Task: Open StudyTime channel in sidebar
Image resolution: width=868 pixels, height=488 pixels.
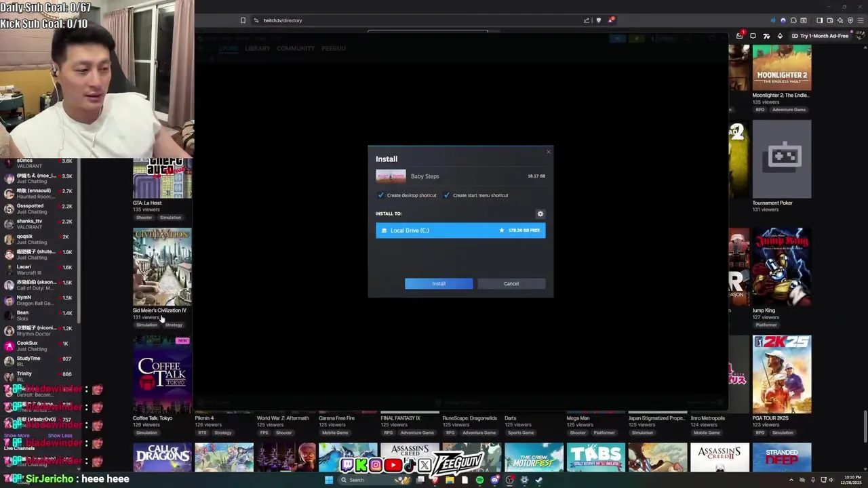Action: coord(41,361)
